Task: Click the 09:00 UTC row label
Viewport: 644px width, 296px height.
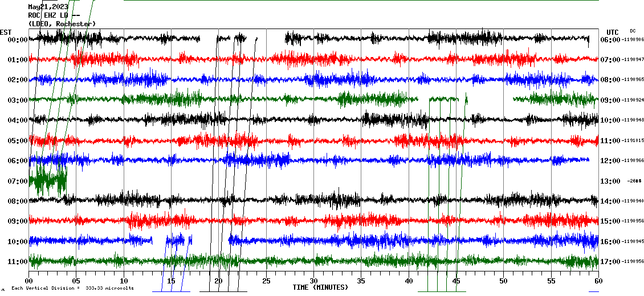Action: pos(610,100)
